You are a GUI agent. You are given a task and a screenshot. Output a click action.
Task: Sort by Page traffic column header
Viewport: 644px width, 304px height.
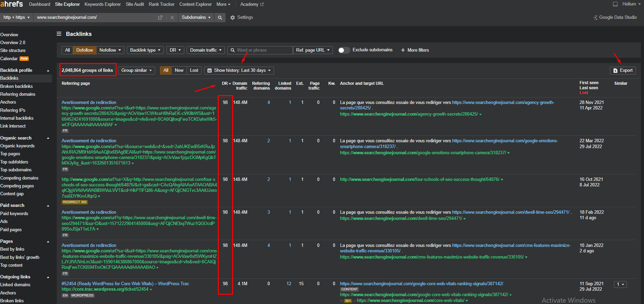314,86
